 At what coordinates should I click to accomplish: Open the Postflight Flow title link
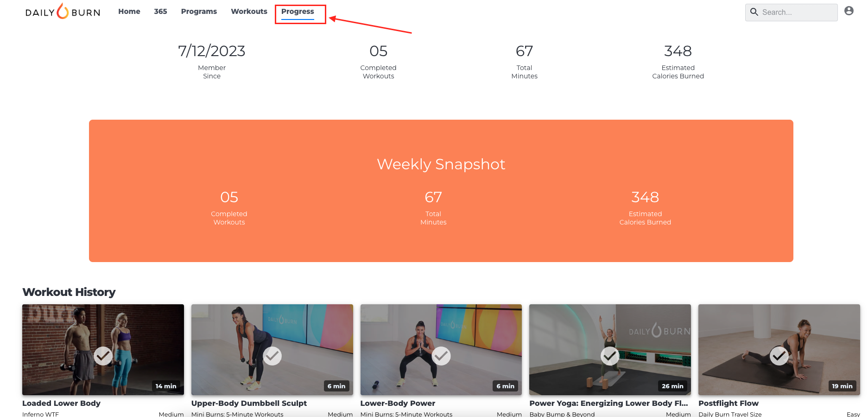coord(729,403)
